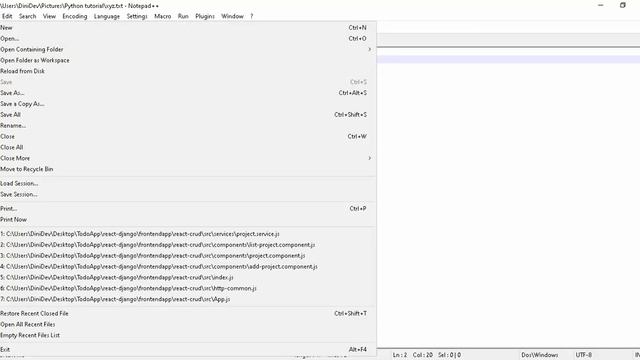Click Dos\Windows line ending in status bar
640x360 pixels.
point(540,355)
